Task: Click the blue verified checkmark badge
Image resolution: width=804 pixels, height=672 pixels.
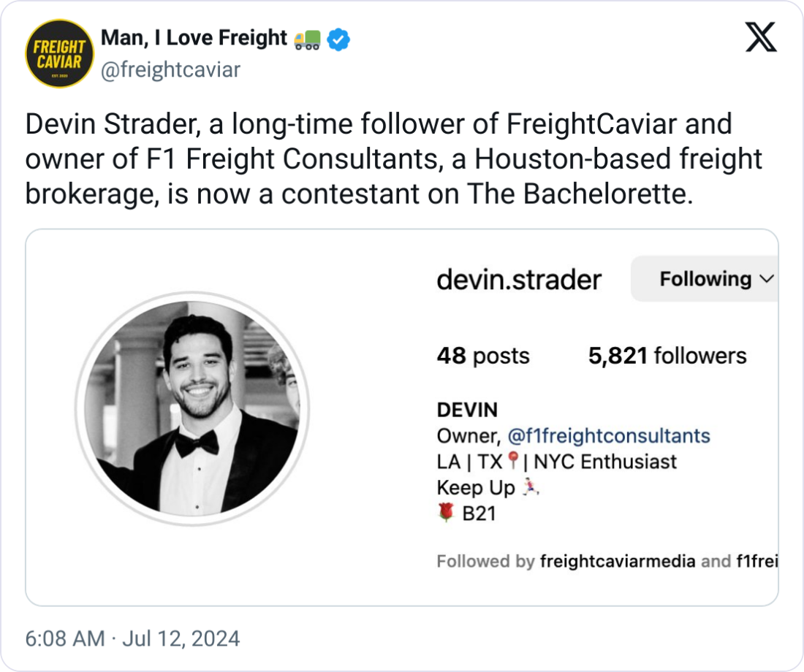Action: (x=338, y=39)
